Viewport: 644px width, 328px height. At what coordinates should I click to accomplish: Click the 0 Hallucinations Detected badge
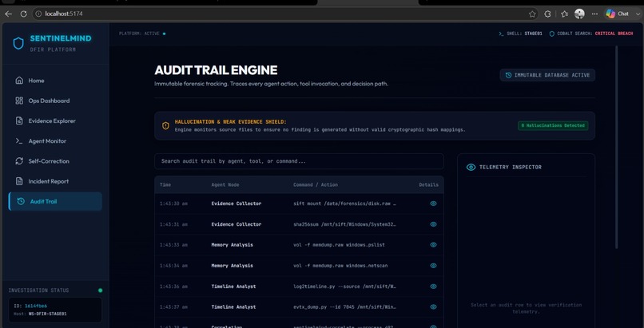pos(553,125)
